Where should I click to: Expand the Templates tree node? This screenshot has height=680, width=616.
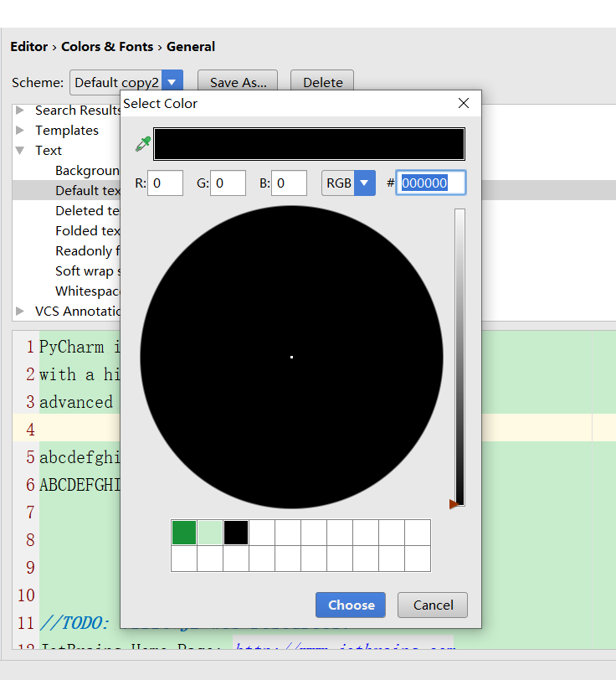(x=19, y=130)
